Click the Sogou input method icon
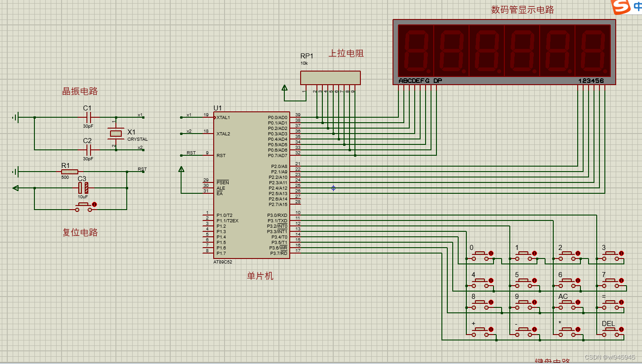Screen dimensions: 642x364 point(620,7)
